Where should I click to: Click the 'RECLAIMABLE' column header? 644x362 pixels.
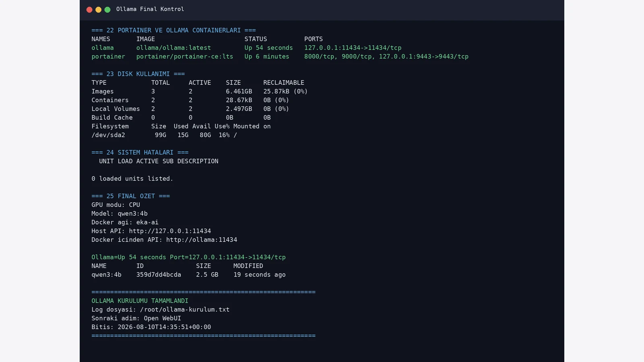(x=284, y=83)
